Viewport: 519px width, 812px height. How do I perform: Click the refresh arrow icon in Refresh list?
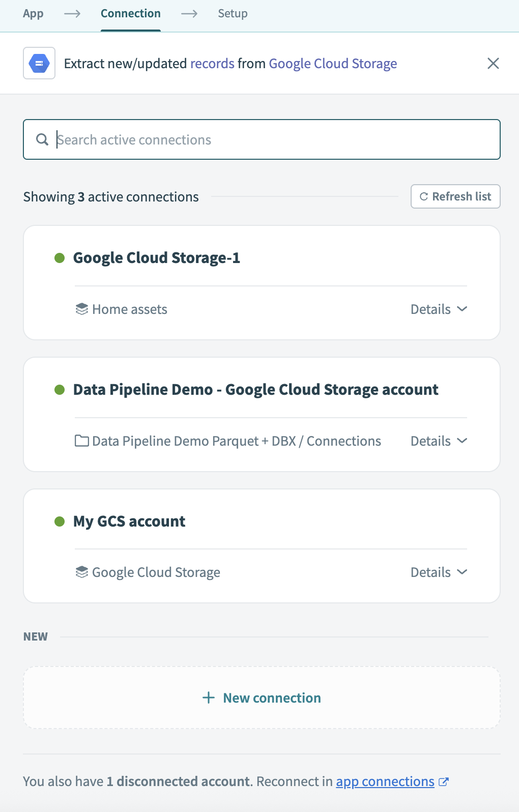tap(423, 196)
